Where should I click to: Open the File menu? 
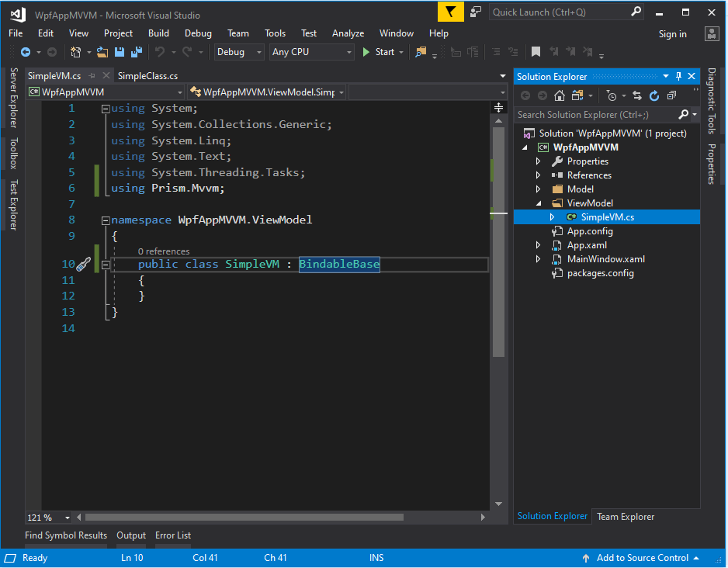coord(16,33)
